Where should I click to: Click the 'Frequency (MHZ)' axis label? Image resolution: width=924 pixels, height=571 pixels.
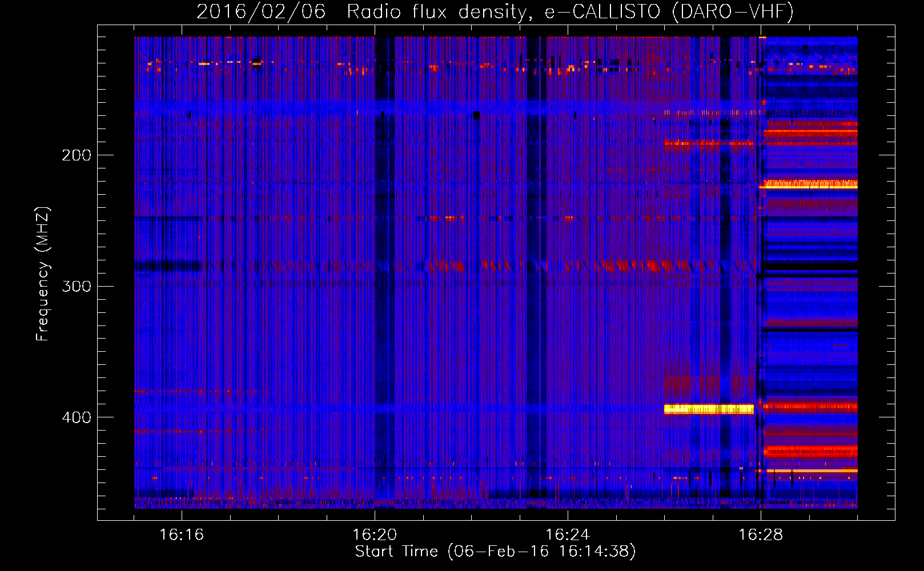(x=43, y=274)
